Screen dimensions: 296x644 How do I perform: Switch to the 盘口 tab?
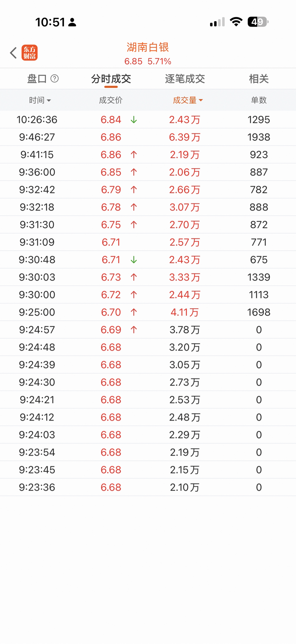(x=37, y=79)
